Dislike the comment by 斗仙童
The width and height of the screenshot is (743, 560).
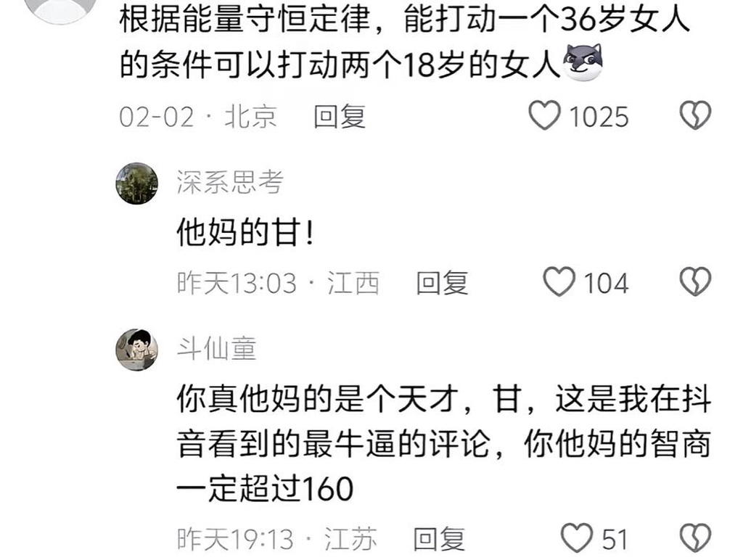[695, 538]
